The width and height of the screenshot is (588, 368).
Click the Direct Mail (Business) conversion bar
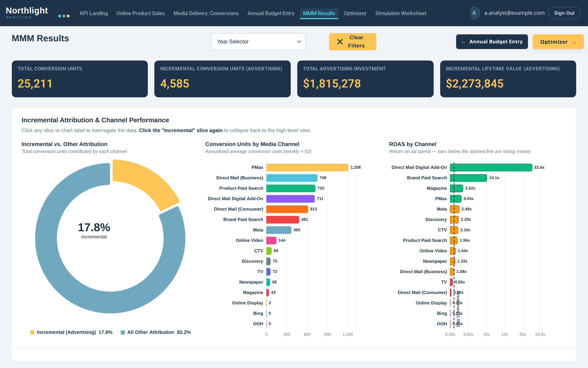292,178
